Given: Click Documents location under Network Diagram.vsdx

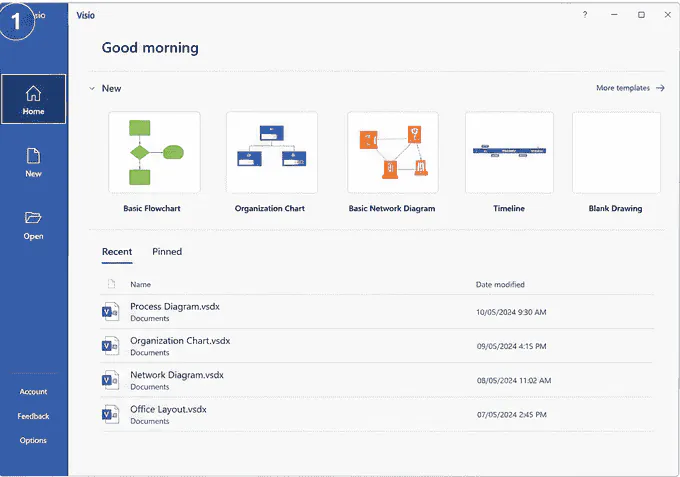Looking at the screenshot, I should (150, 387).
